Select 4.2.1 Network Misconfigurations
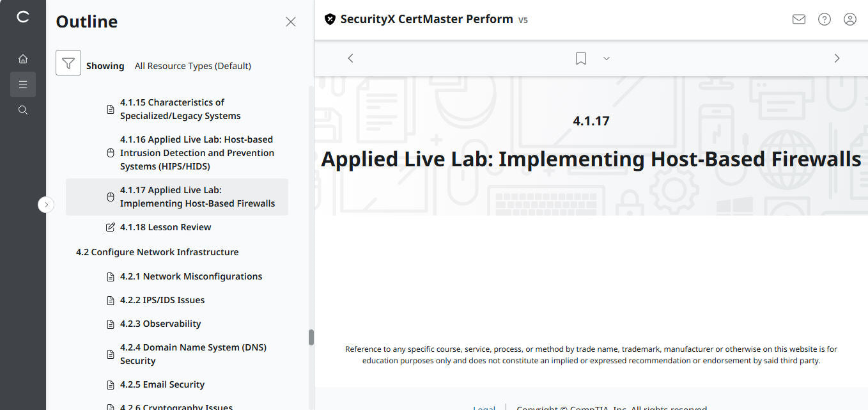This screenshot has width=868, height=410. [190, 276]
